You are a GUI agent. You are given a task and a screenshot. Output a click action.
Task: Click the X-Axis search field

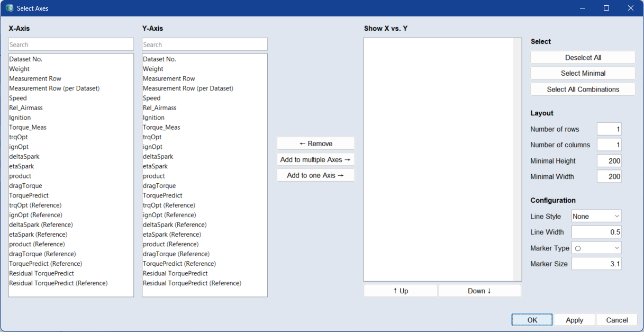(71, 44)
